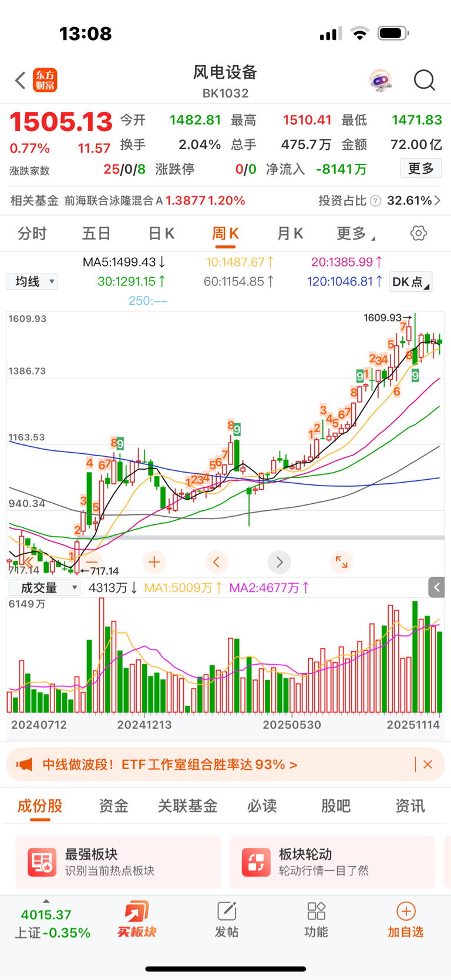
Task: Open 均线 indicator dropdown
Action: (32, 282)
